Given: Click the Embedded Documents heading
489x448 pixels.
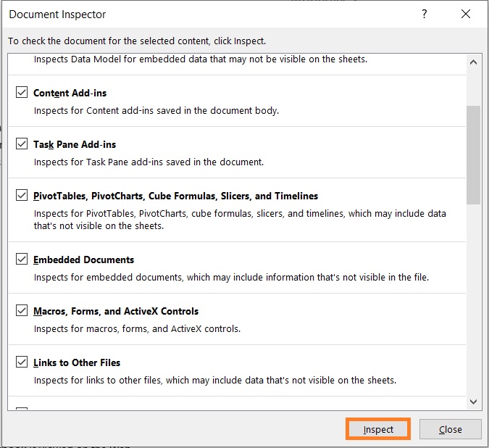Looking at the screenshot, I should pyautogui.click(x=83, y=260).
